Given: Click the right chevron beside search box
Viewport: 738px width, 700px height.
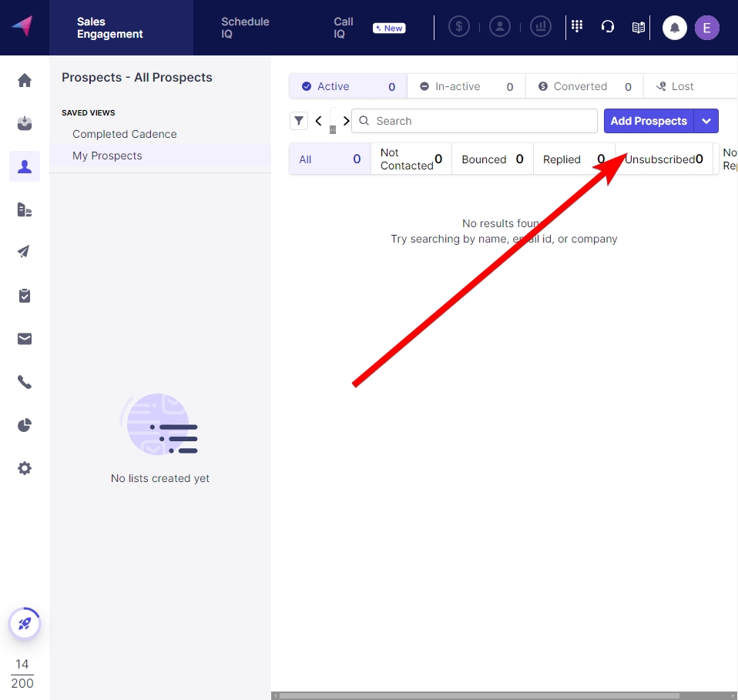Looking at the screenshot, I should 346,121.
